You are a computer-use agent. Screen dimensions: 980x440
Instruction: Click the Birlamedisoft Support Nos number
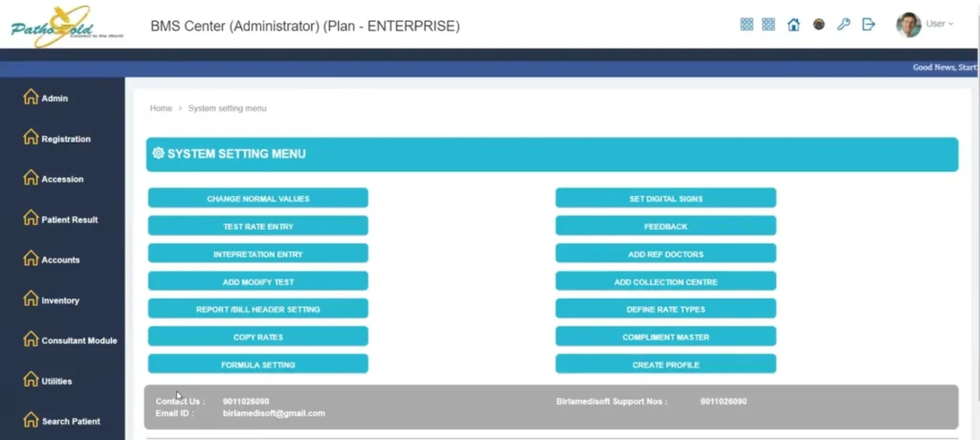pos(724,401)
